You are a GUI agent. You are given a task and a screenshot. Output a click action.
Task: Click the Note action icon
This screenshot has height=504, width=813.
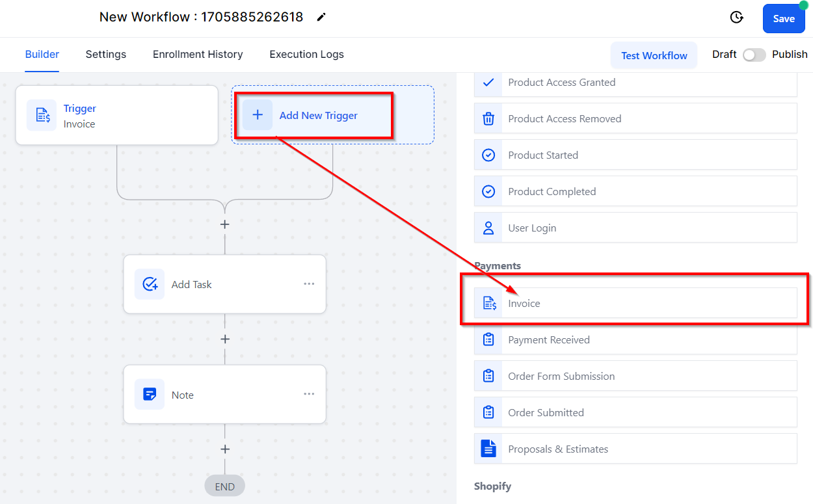click(150, 395)
